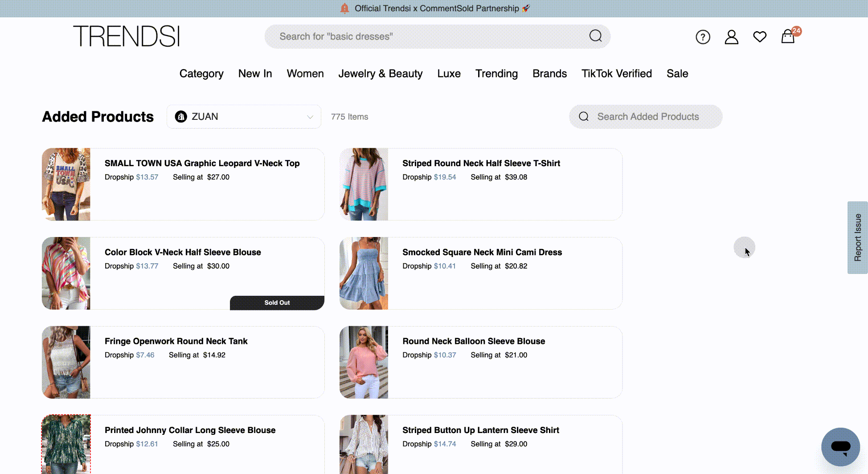
Task: Click Smocked Square Neck Mini Cami Dress title
Action: 482,253
